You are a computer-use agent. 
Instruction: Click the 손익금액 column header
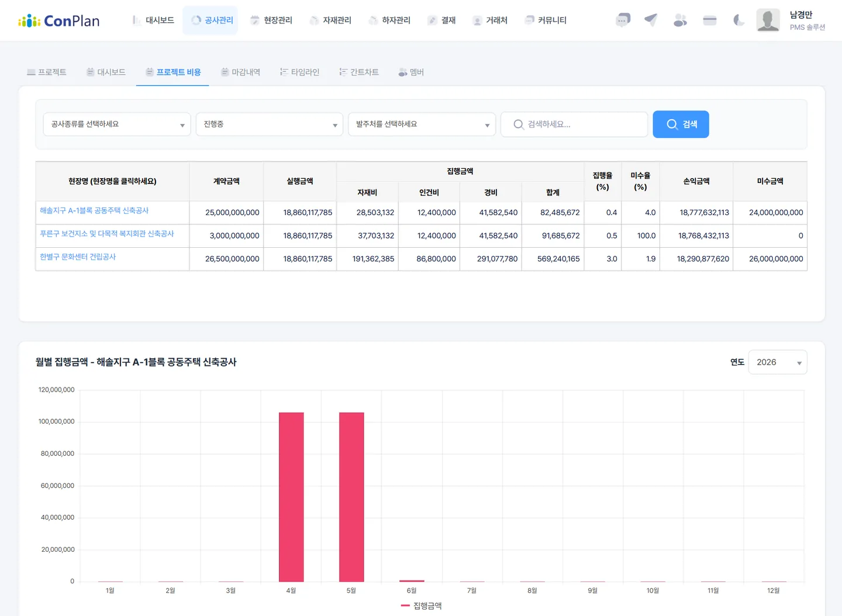696,182
